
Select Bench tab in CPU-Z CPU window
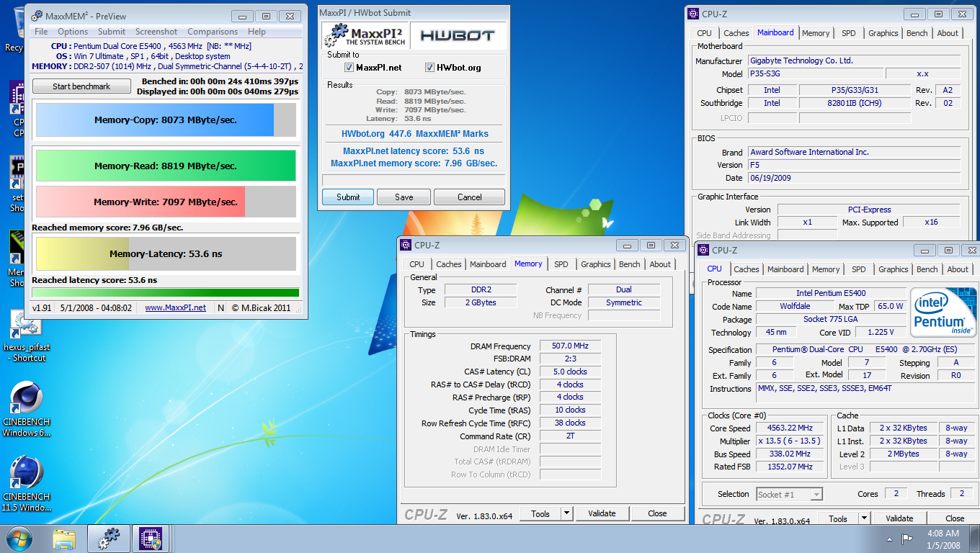(927, 269)
